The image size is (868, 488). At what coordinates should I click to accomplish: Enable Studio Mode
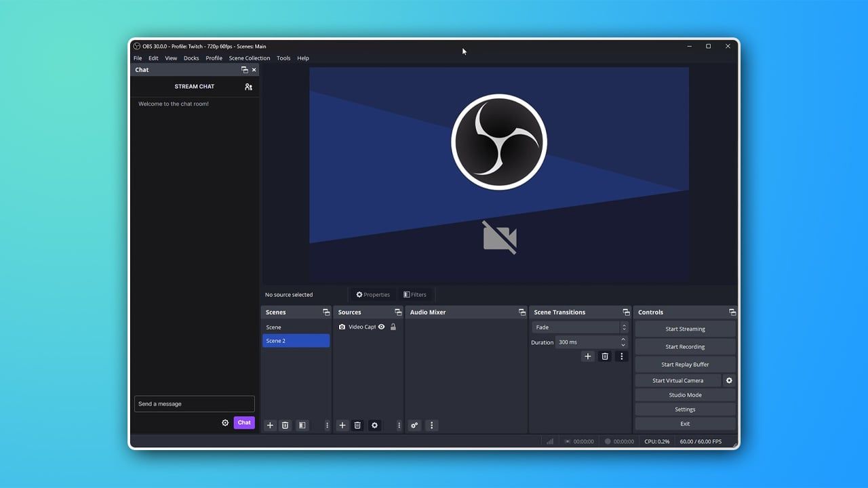point(685,394)
